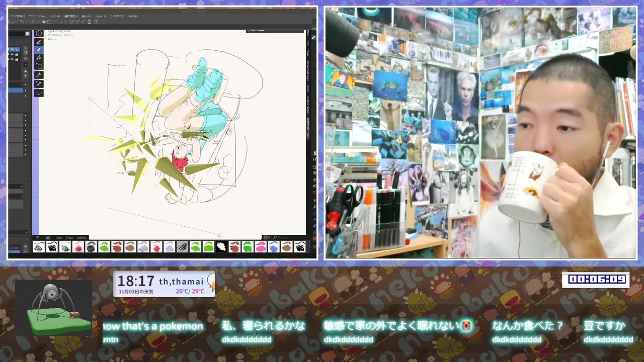Pick the pink brush thumbnail
This screenshot has width=644, height=362.
point(260,246)
